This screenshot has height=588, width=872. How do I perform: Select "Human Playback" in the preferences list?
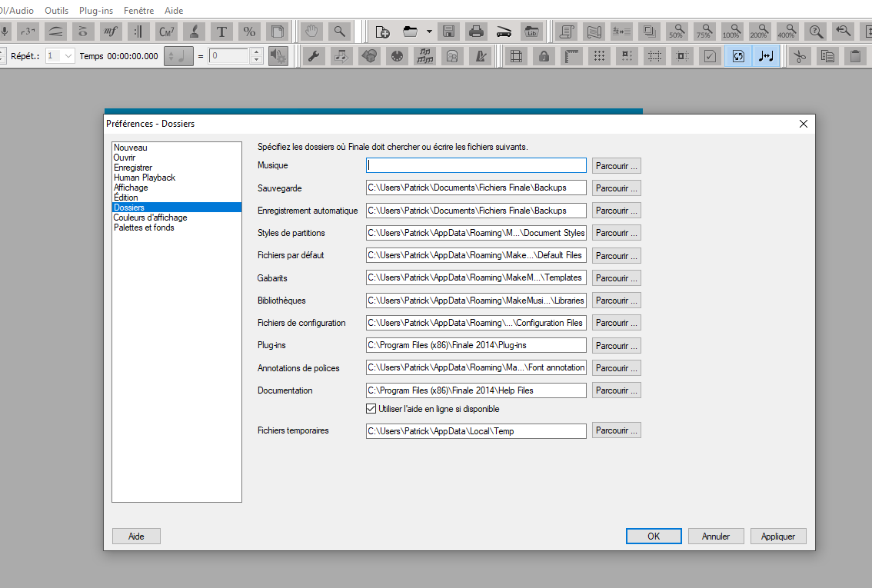(x=145, y=178)
